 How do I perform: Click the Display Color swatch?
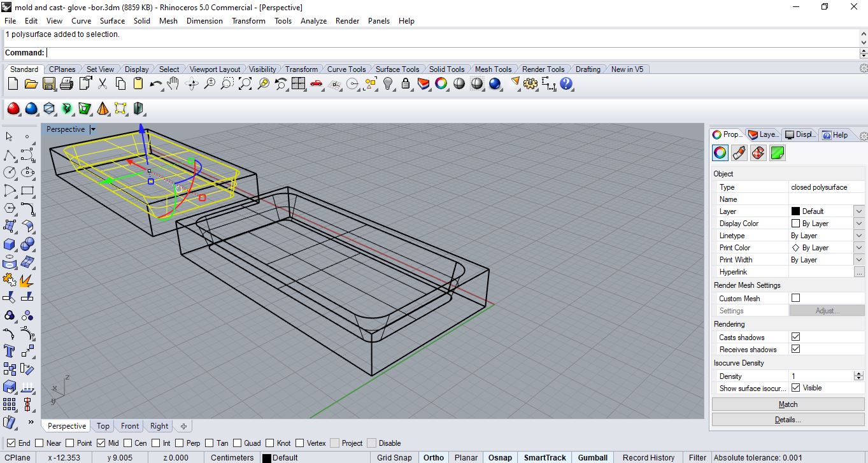click(795, 224)
